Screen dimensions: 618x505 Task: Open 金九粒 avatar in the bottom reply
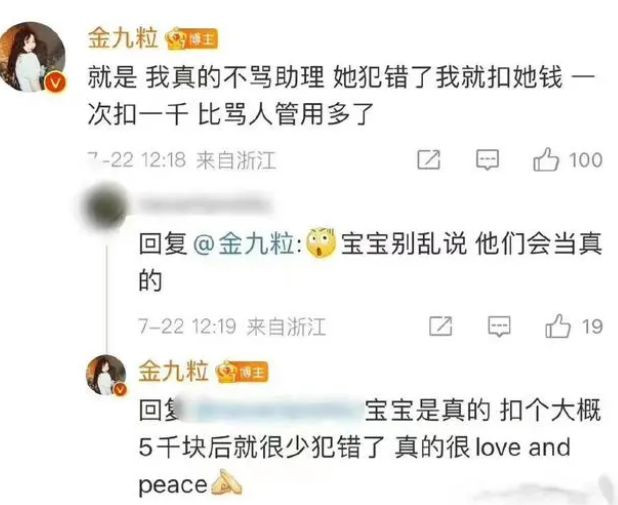[106, 375]
